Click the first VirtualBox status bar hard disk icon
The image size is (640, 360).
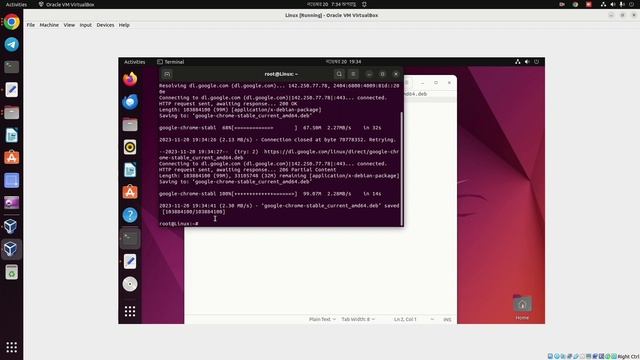pyautogui.click(x=550, y=356)
